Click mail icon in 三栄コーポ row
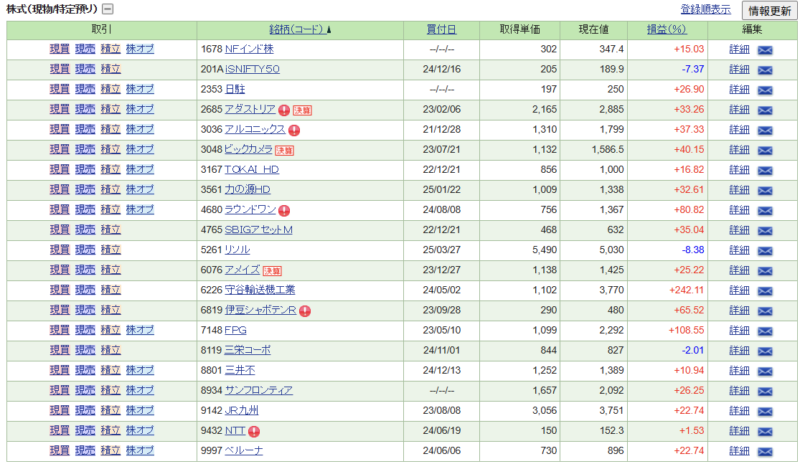The height and width of the screenshot is (464, 800). (765, 351)
